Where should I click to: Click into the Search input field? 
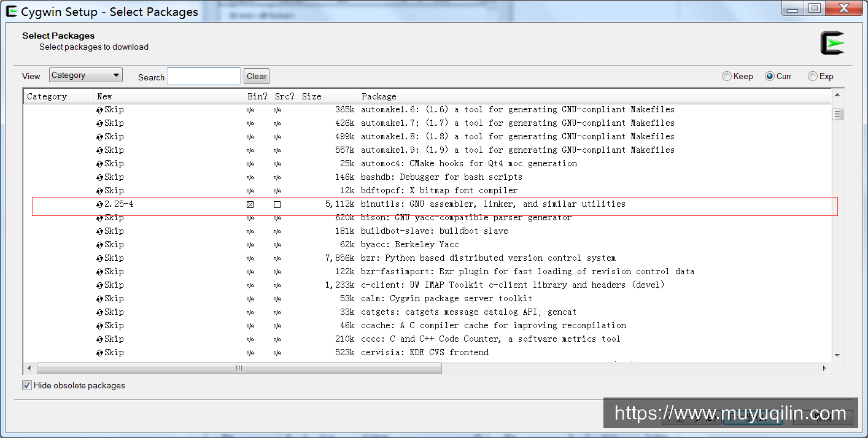204,76
